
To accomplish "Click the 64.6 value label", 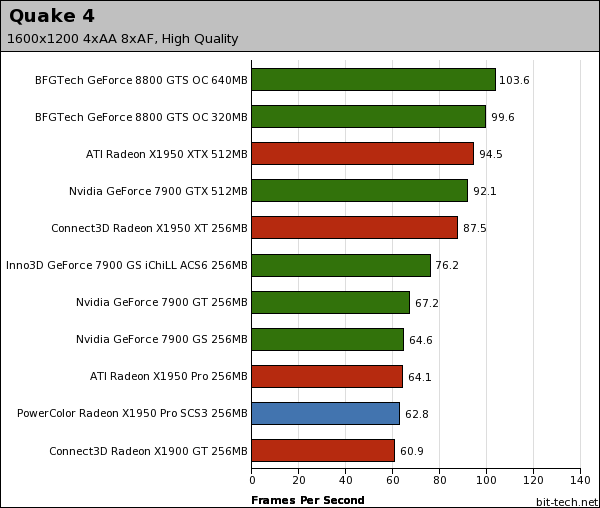I will [x=421, y=340].
